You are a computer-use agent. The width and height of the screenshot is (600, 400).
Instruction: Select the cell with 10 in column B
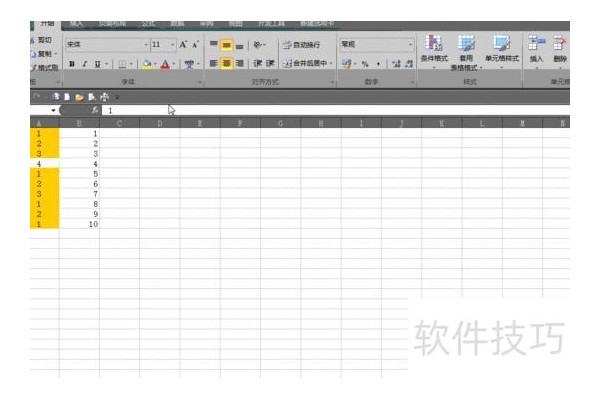(x=79, y=224)
